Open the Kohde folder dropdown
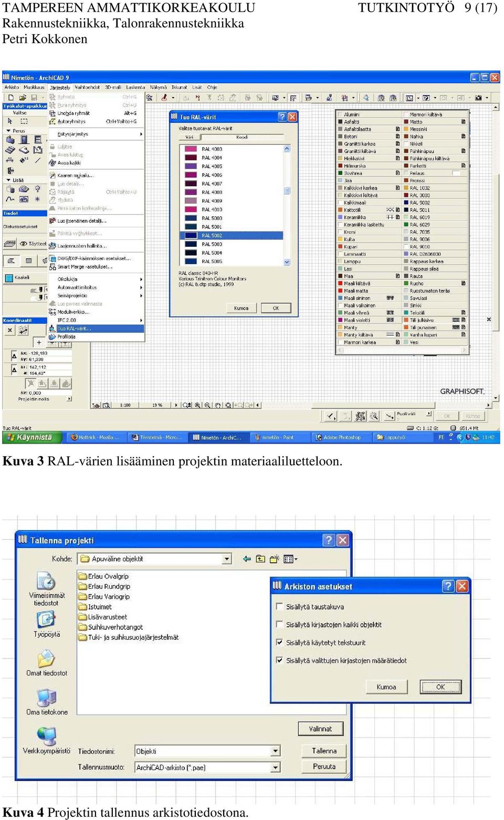 (x=227, y=559)
